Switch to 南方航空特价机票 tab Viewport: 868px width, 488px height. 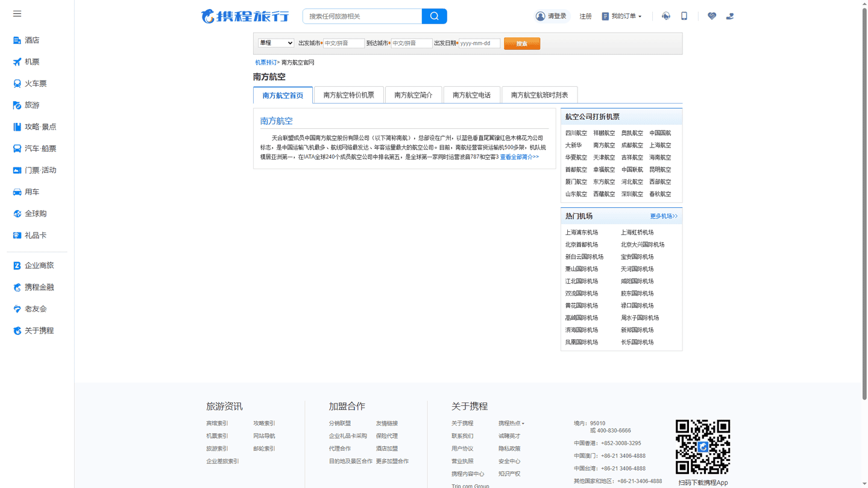pos(348,95)
